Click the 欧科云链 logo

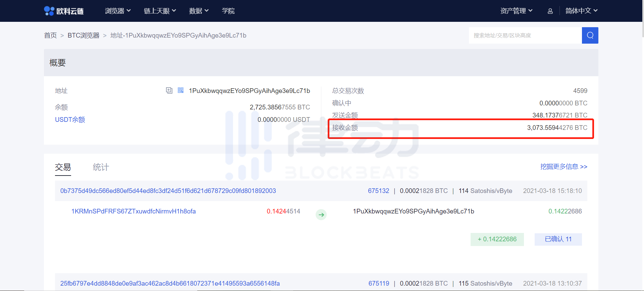(64, 11)
